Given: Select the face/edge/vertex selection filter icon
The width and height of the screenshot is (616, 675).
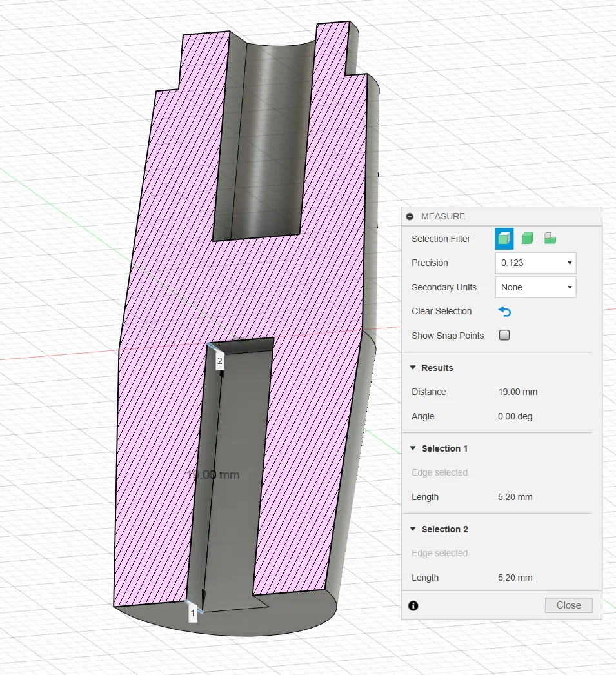Looking at the screenshot, I should 504,239.
